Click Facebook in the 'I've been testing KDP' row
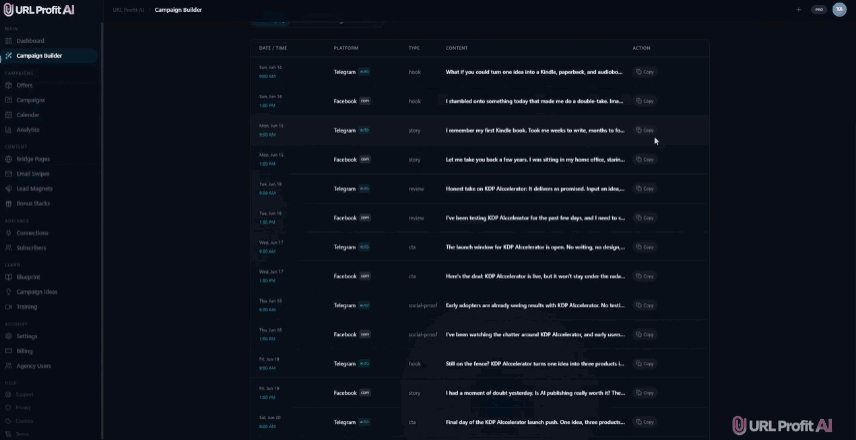Viewport: 856px width, 440px height. pos(345,218)
